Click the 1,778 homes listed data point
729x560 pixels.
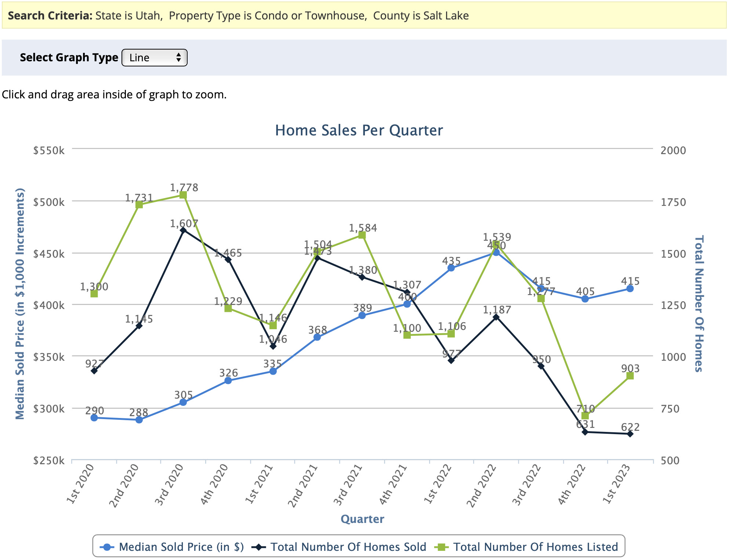(183, 195)
